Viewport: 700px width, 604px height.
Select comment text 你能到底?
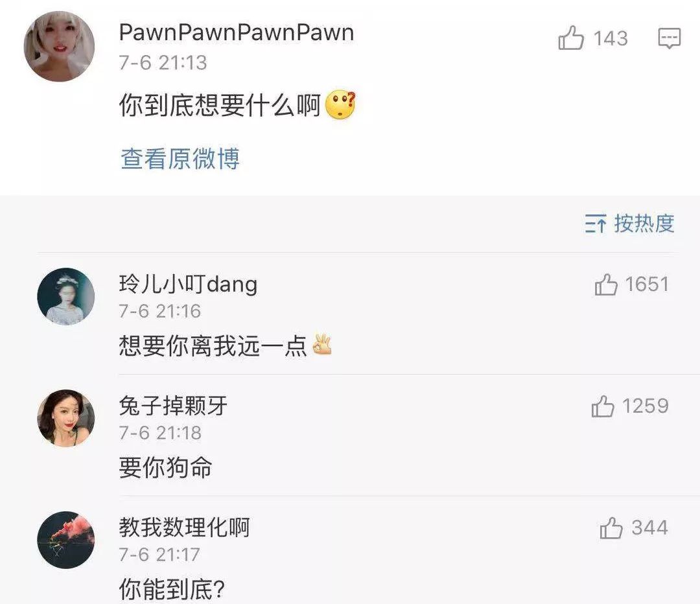pos(172,589)
